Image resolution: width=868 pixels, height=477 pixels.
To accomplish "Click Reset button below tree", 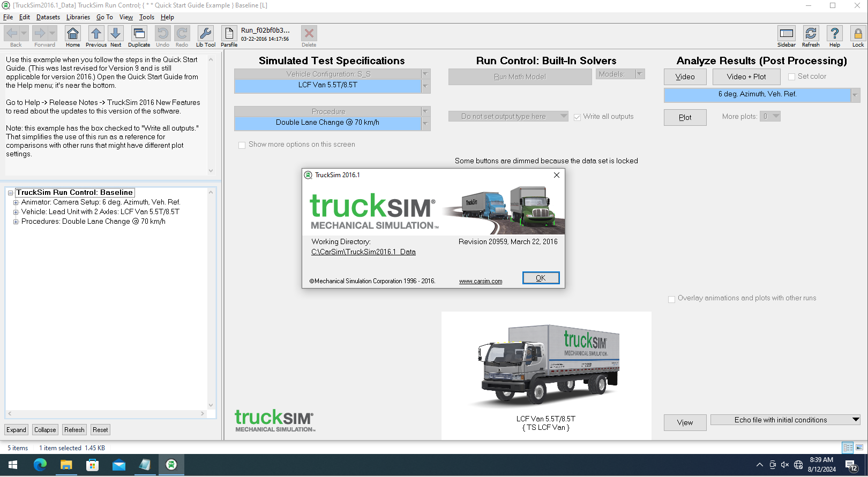I will coord(100,429).
